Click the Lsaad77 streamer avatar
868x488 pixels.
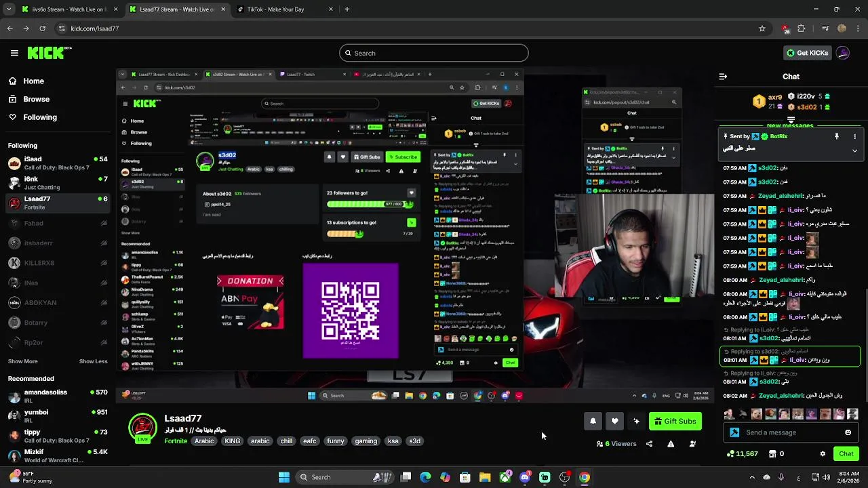(x=142, y=428)
